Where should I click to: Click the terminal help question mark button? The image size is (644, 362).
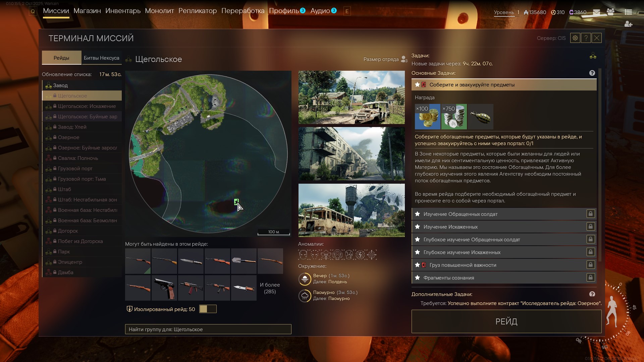(x=586, y=38)
